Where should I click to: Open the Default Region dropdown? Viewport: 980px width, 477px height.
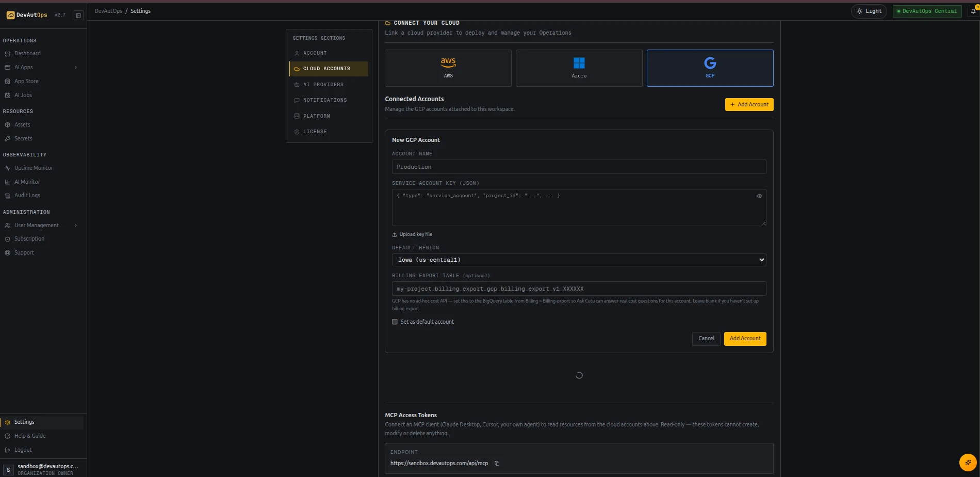point(579,260)
